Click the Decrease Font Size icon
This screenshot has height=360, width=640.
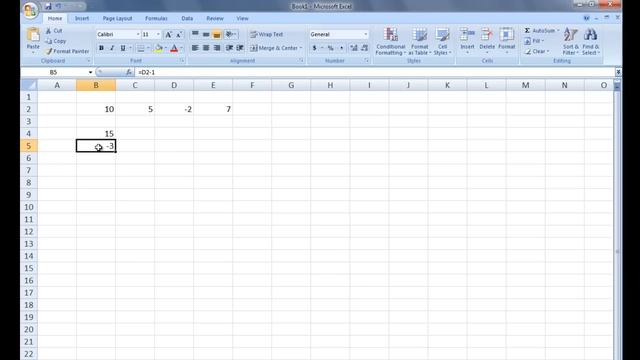coord(179,35)
